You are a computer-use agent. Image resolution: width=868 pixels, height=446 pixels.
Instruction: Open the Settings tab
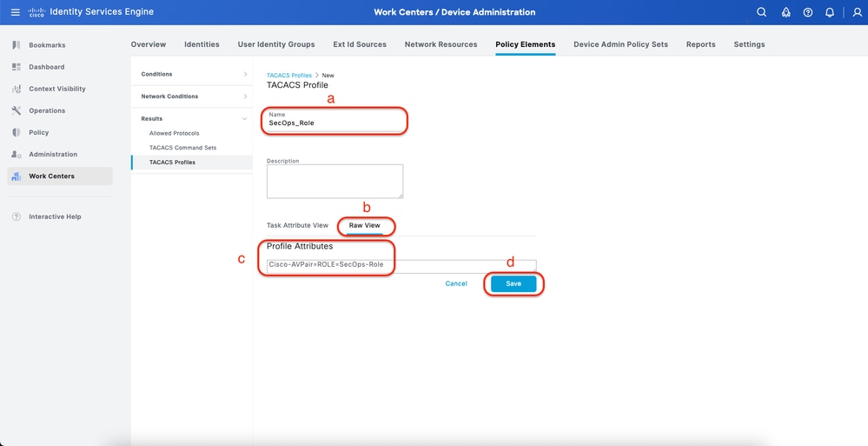coord(749,44)
